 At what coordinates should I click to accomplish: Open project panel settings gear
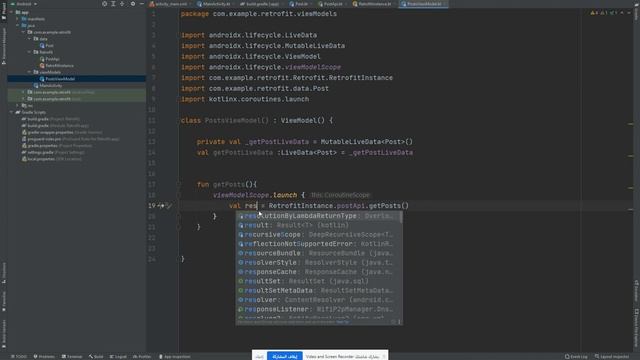[133, 4]
